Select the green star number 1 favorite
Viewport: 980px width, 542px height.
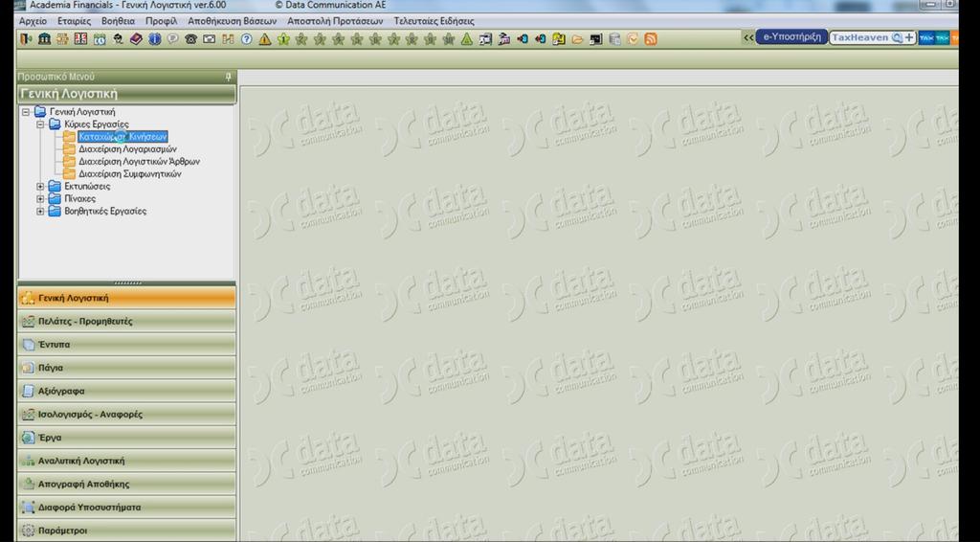(283, 38)
